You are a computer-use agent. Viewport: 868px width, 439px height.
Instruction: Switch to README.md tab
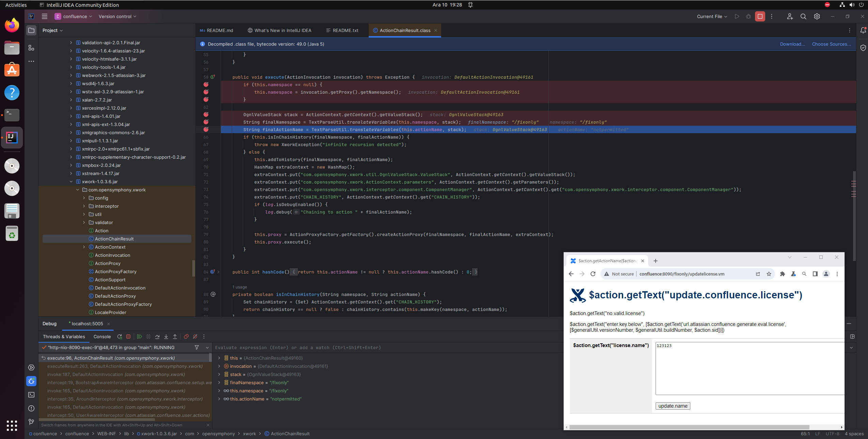tap(216, 30)
